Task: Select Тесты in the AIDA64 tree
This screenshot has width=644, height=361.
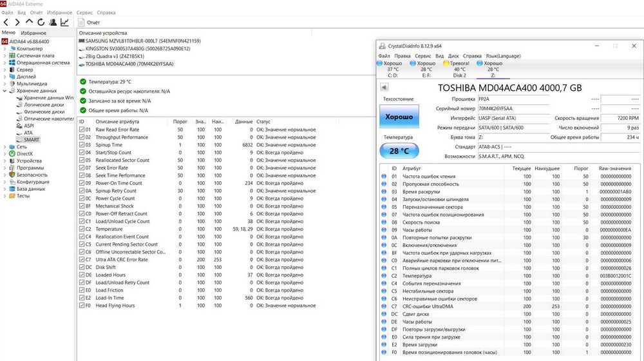Action: (x=23, y=196)
